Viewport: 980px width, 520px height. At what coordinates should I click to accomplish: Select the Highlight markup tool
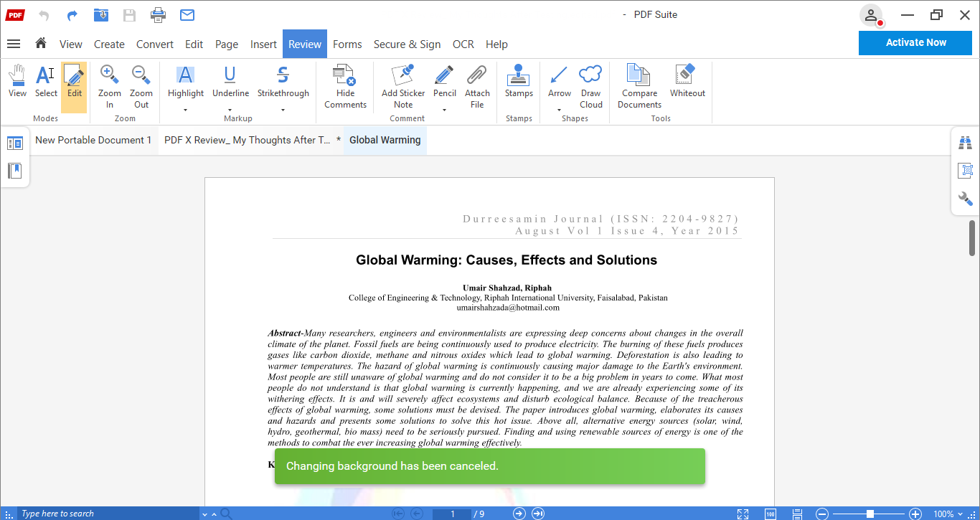(185, 82)
